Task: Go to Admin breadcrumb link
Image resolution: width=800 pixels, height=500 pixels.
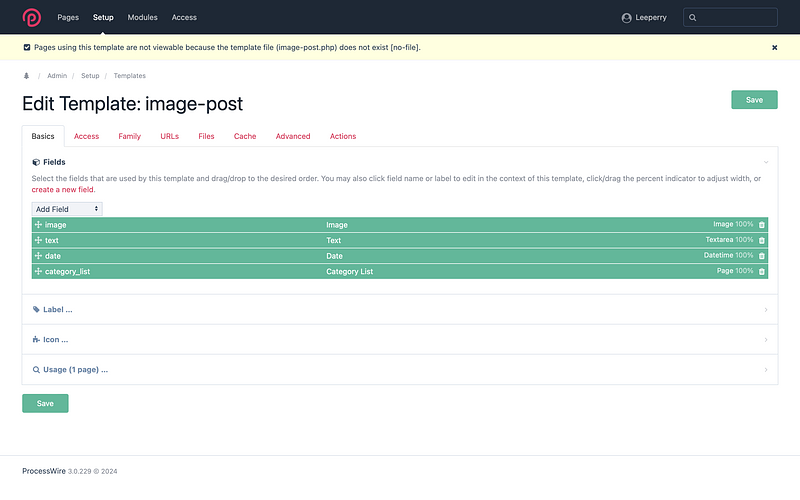Action: (57, 76)
